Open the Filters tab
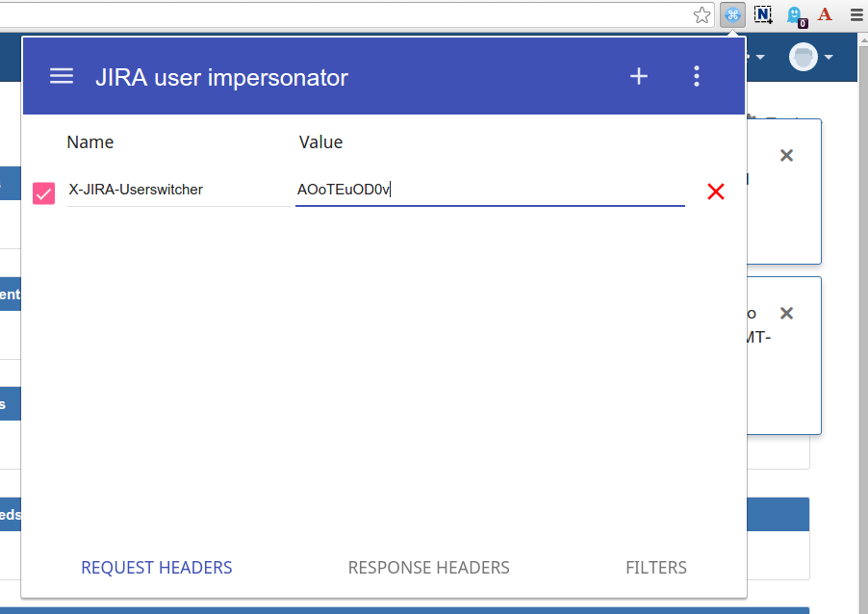Viewport: 868px width, 614px height. coord(656,568)
